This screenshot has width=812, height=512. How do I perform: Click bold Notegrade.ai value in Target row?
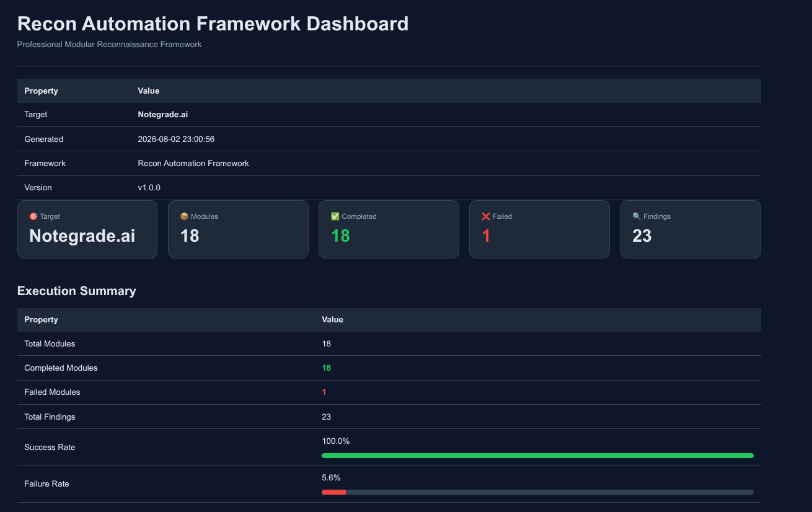click(162, 115)
